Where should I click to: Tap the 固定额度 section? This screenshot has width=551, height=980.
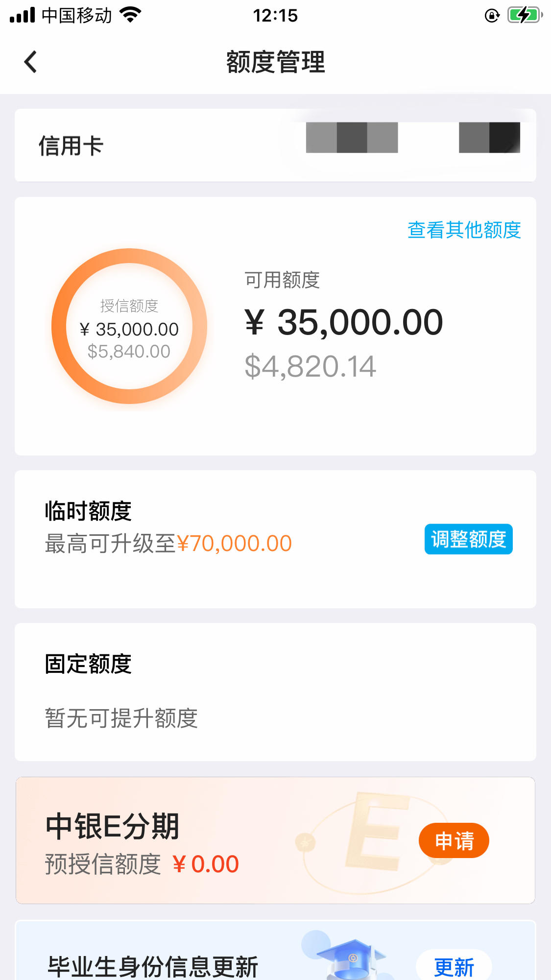point(275,692)
